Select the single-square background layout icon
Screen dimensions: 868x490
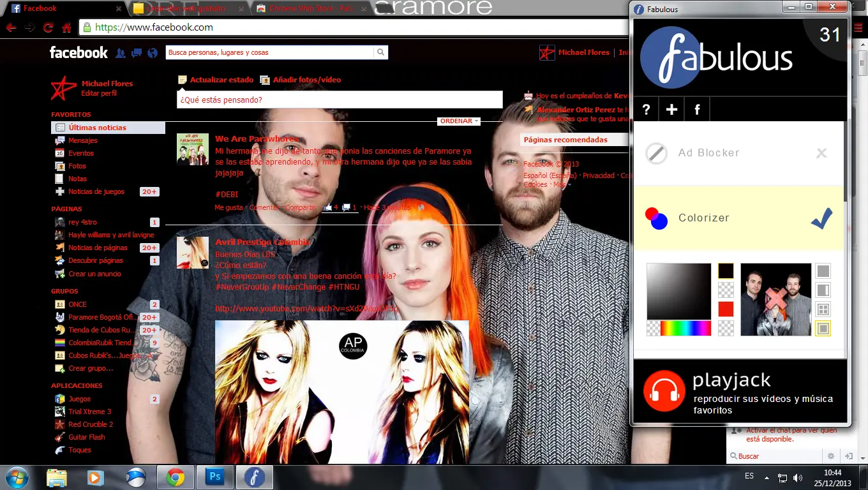[823, 271]
